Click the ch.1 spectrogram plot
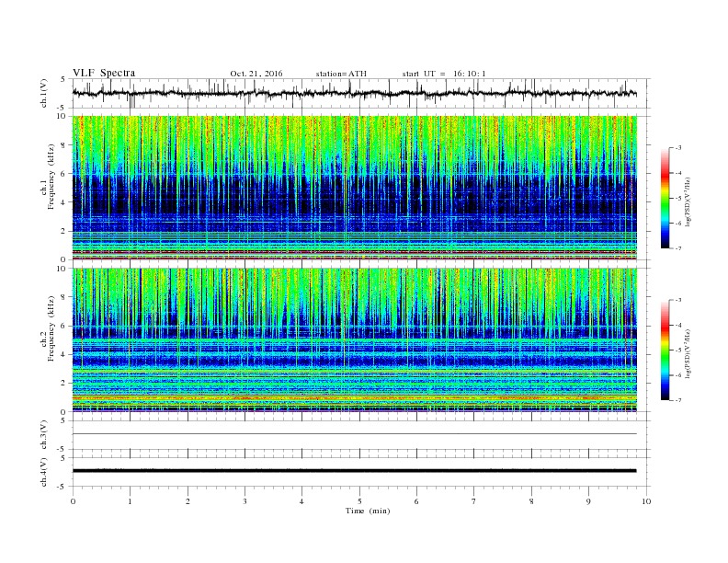The height and width of the screenshot is (563, 728). click(354, 188)
